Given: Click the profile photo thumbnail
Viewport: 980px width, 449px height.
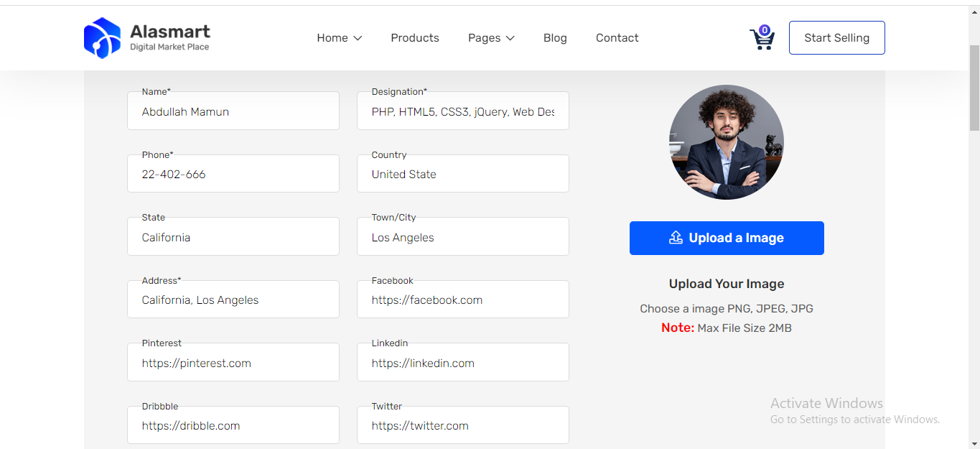Looking at the screenshot, I should click(x=726, y=142).
